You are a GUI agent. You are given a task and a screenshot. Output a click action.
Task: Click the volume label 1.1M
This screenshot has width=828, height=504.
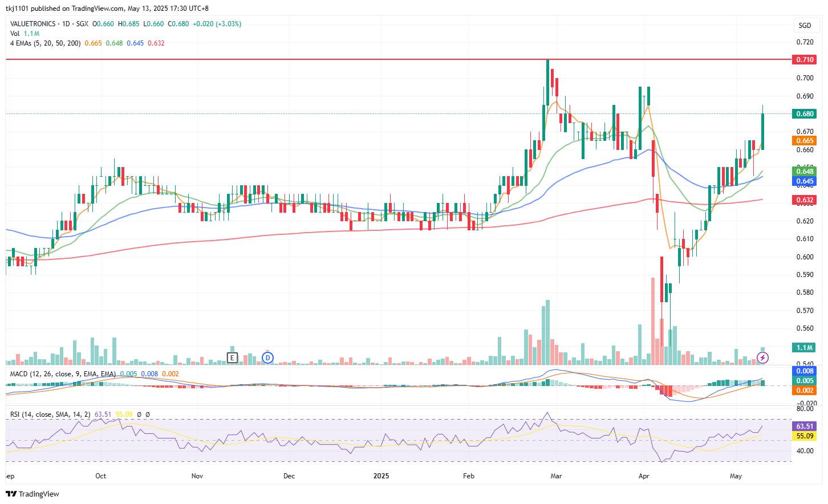805,347
